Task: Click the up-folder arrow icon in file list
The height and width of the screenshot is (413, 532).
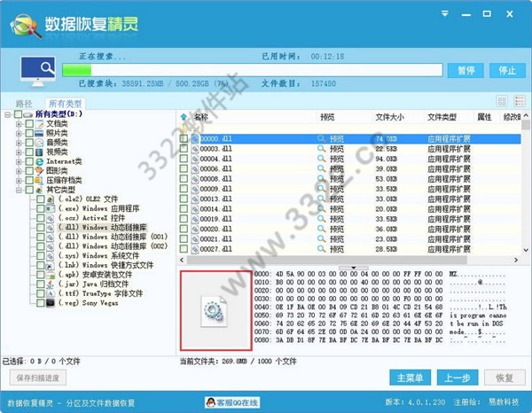Action: click(184, 117)
